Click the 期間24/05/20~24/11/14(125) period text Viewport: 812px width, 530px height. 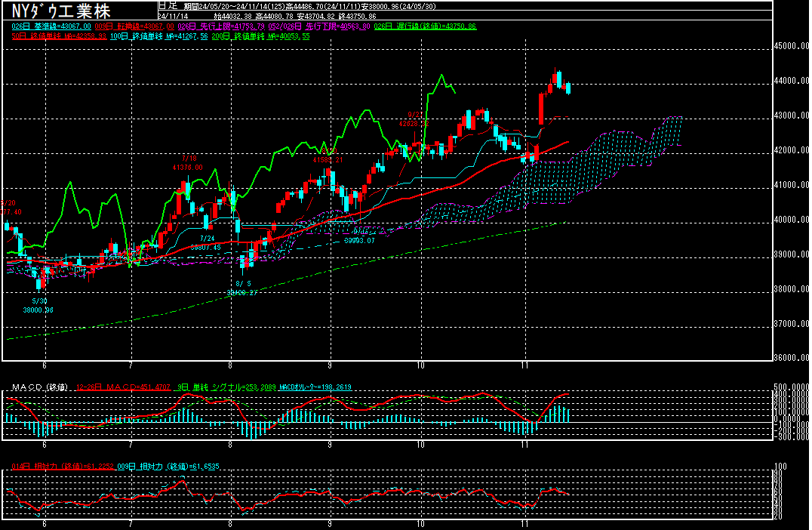(234, 7)
